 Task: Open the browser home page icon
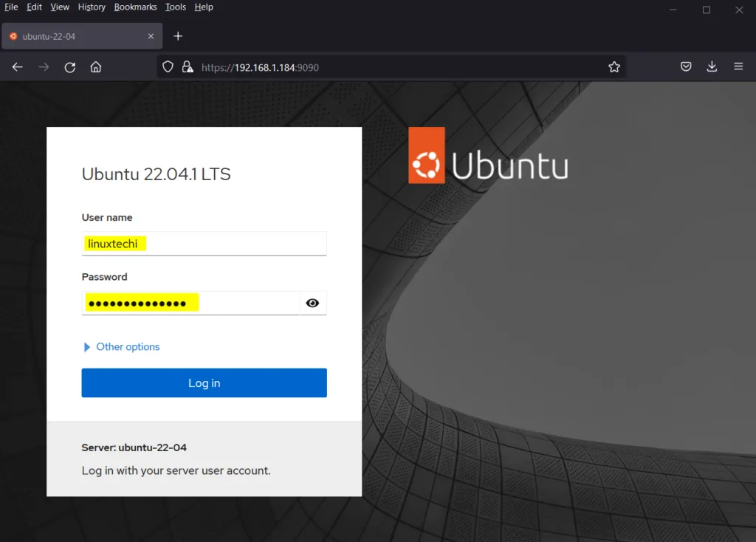[96, 67]
